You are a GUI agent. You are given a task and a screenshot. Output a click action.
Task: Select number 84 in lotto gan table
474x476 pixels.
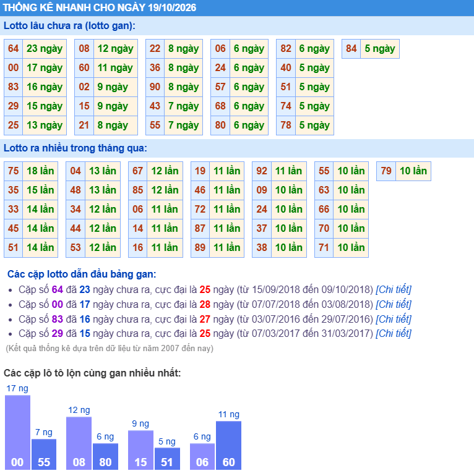tap(351, 49)
